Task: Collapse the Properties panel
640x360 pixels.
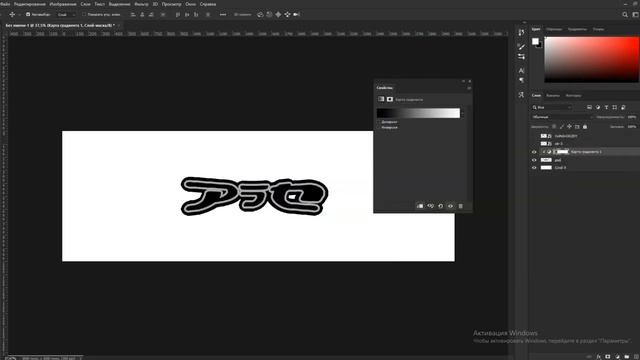Action: [463, 81]
